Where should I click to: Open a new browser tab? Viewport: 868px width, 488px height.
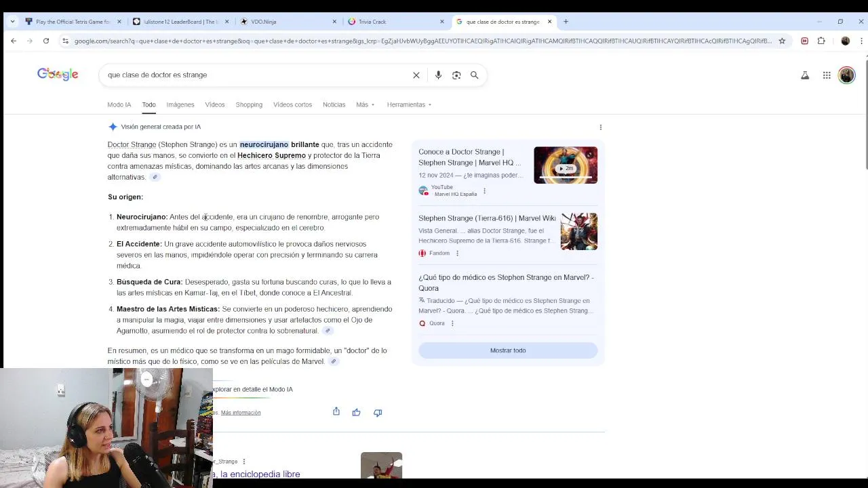[x=566, y=22]
